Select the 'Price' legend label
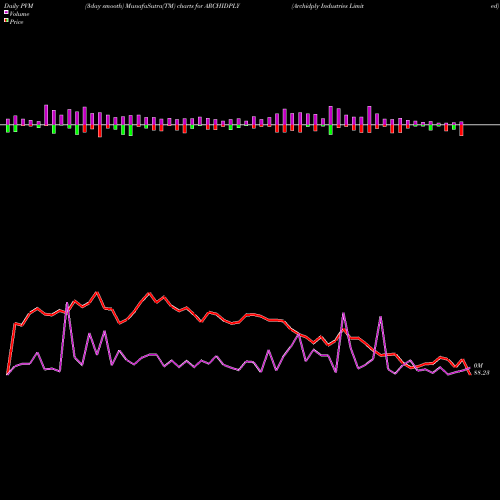 pyautogui.click(x=16, y=22)
